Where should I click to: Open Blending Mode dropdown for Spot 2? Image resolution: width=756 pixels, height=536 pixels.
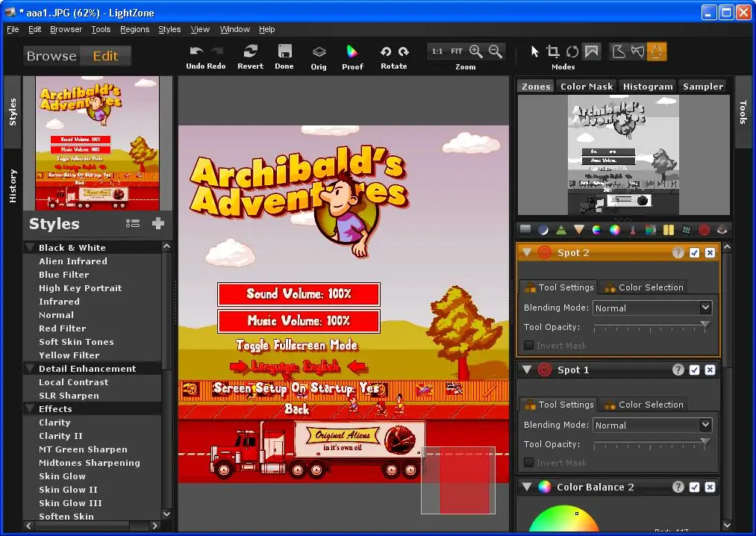tap(652, 308)
